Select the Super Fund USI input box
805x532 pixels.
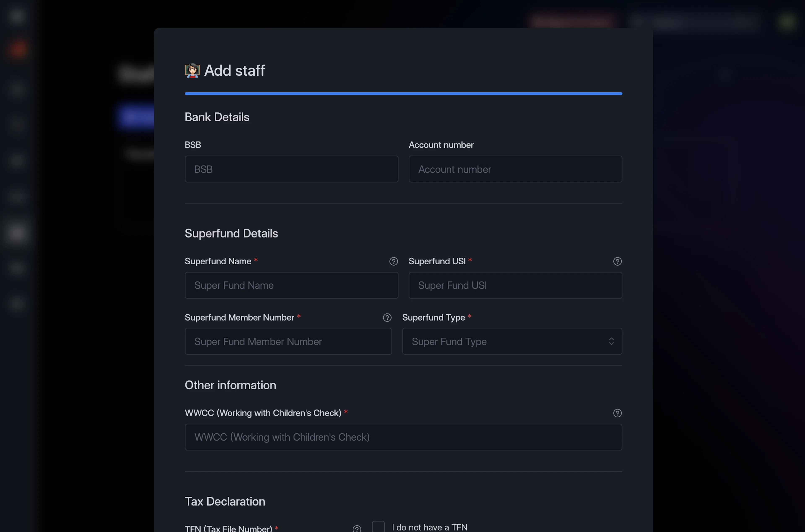click(515, 285)
